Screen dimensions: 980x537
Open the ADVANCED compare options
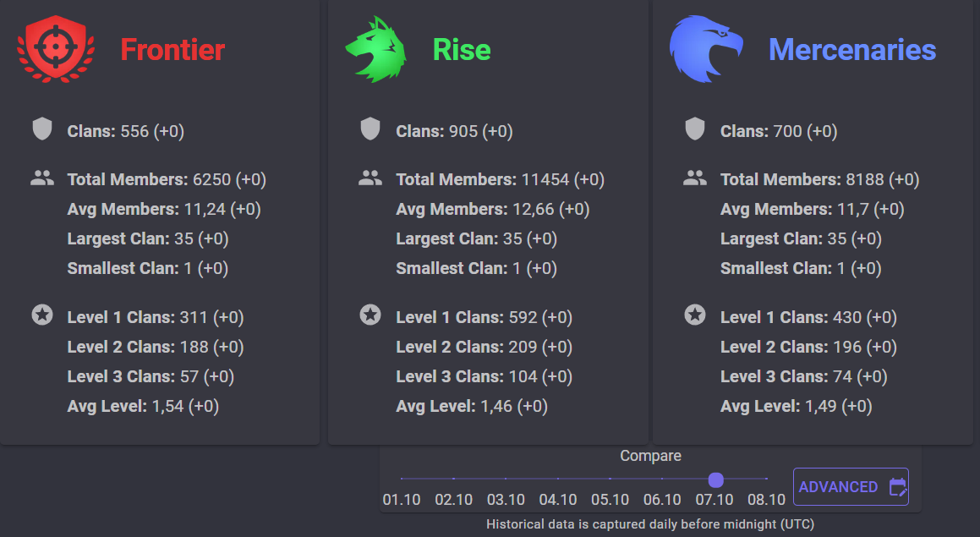(851, 487)
